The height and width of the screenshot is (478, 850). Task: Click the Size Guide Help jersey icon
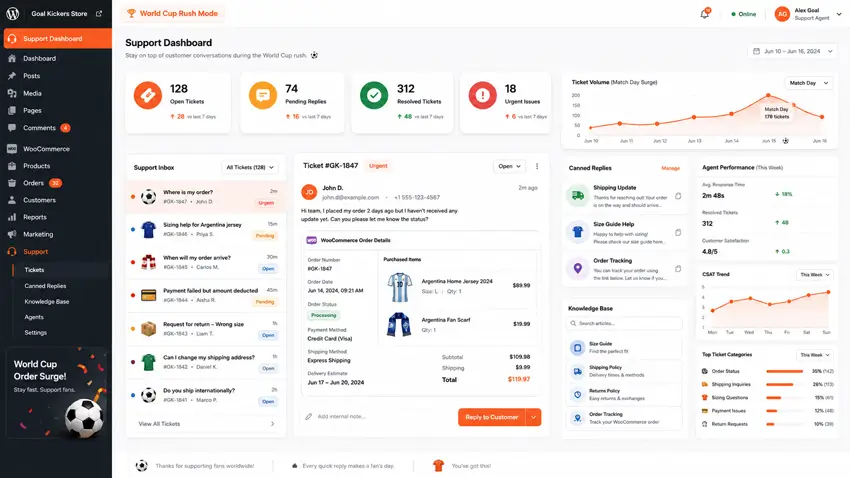[578, 232]
